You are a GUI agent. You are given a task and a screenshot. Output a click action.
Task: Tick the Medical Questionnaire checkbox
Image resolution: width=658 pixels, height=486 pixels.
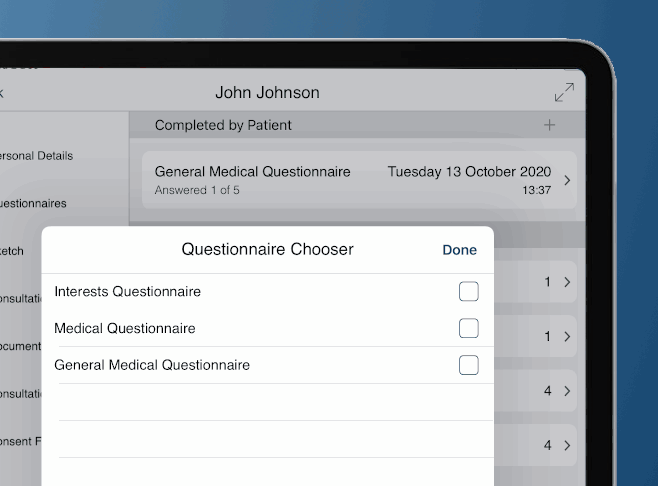[x=469, y=328]
